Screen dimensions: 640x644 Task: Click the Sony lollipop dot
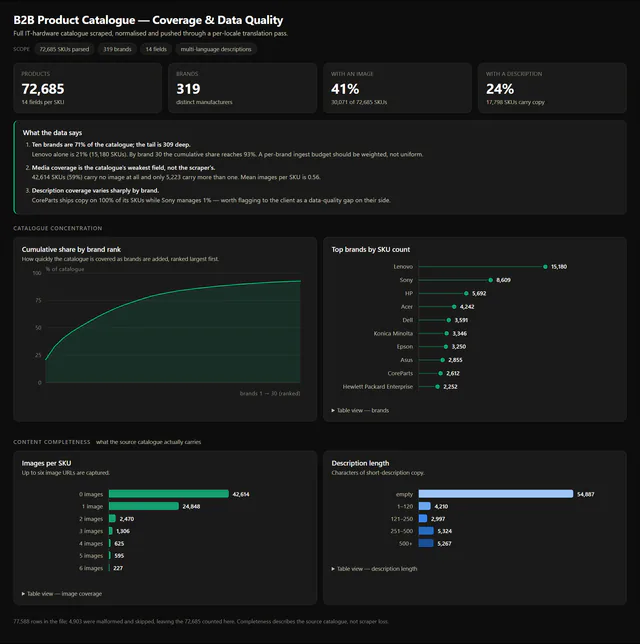tap(490, 280)
